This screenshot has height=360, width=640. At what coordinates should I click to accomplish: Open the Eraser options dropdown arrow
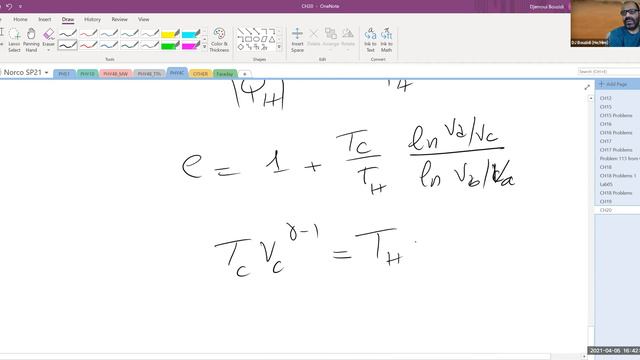[x=49, y=50]
